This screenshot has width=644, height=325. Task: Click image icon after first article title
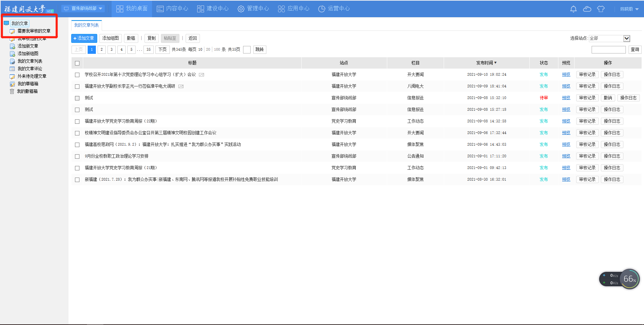[x=202, y=75]
